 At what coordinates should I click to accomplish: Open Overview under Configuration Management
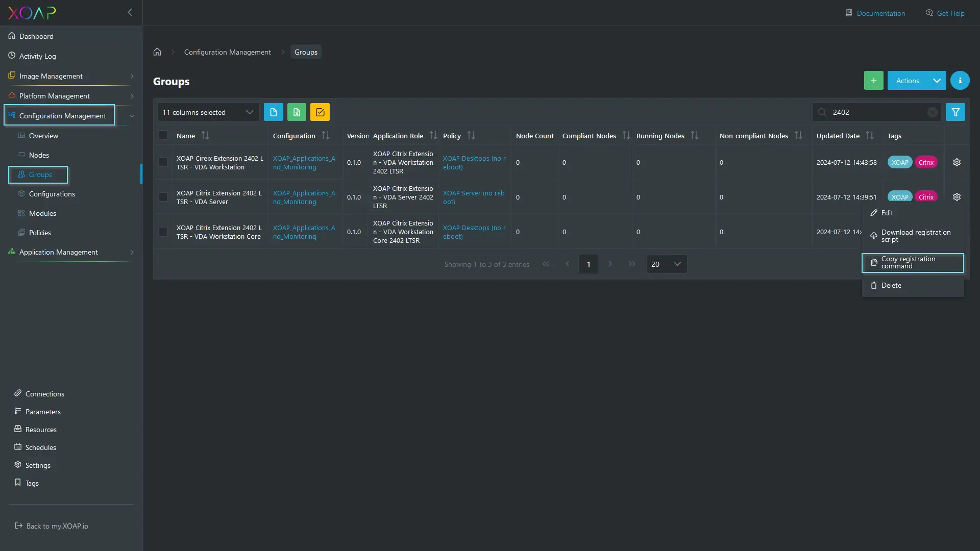[43, 136]
